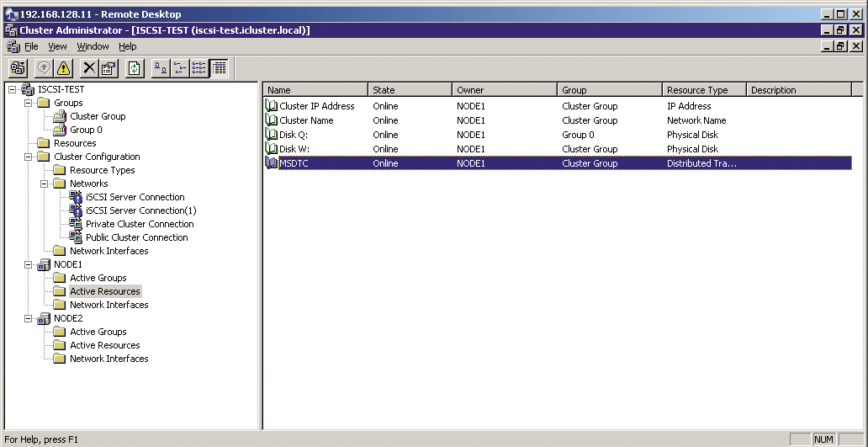
Task: Select Group 0 in the tree
Action: coord(86,130)
